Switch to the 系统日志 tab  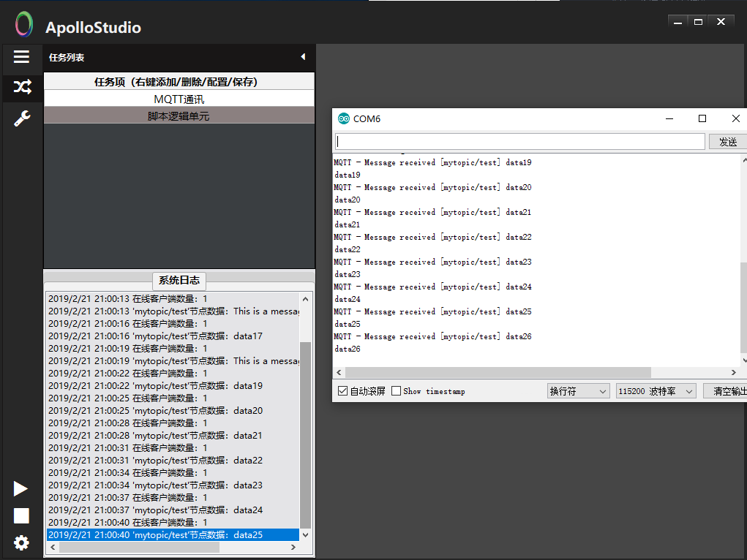point(179,281)
